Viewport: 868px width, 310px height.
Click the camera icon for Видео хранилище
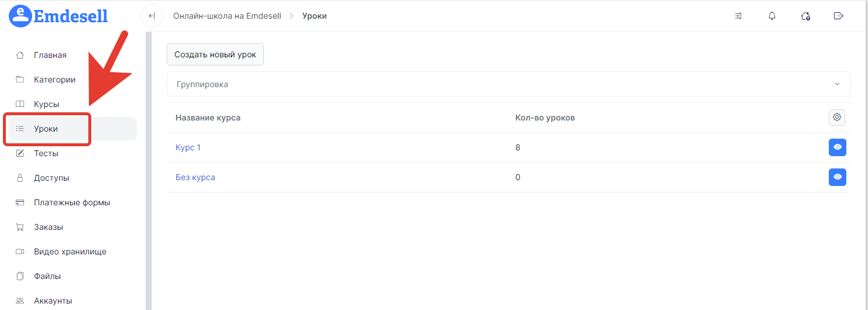[x=20, y=252]
